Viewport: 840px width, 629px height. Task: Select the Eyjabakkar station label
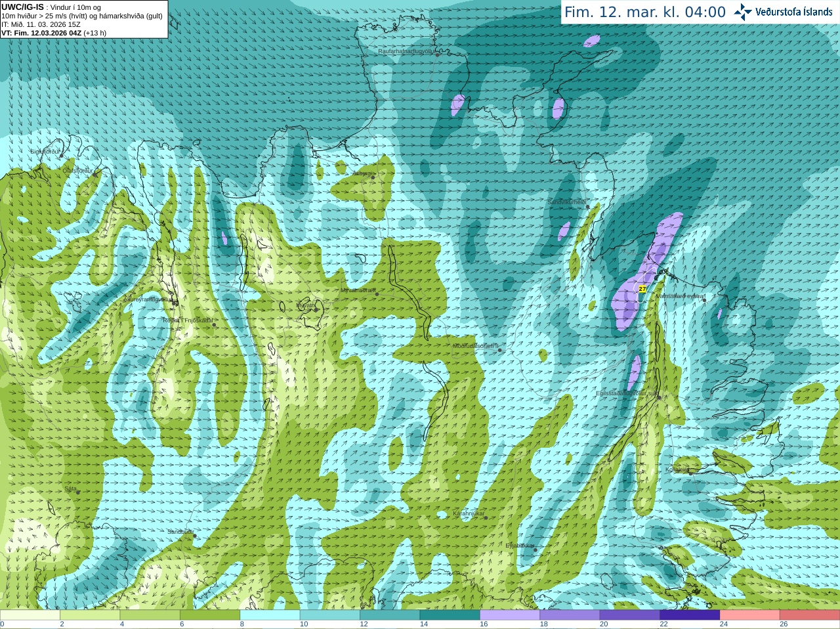click(x=520, y=546)
